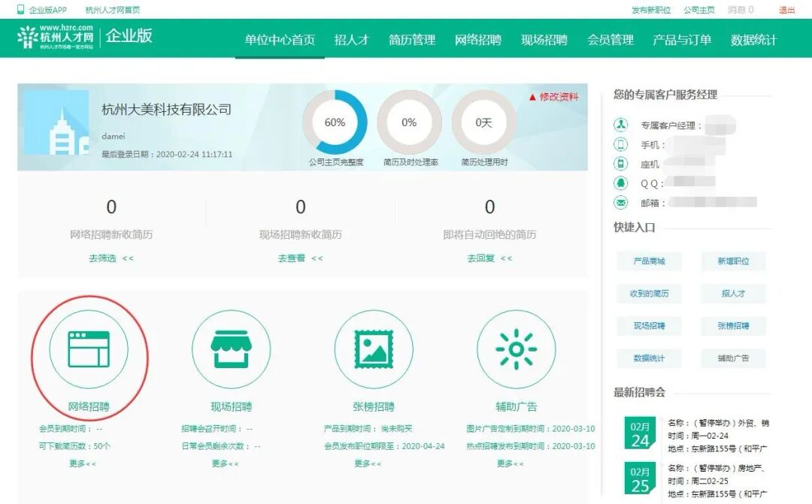Click company name 杭州大美科技有限公司
812x504 pixels.
166,110
